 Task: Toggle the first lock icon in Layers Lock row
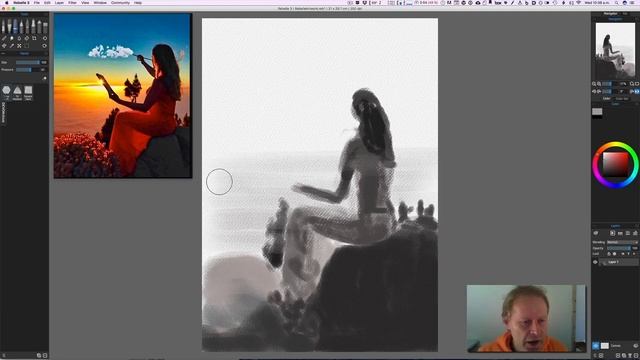coord(609,254)
